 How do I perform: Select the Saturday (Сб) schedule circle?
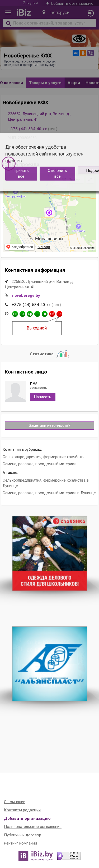[52, 314]
